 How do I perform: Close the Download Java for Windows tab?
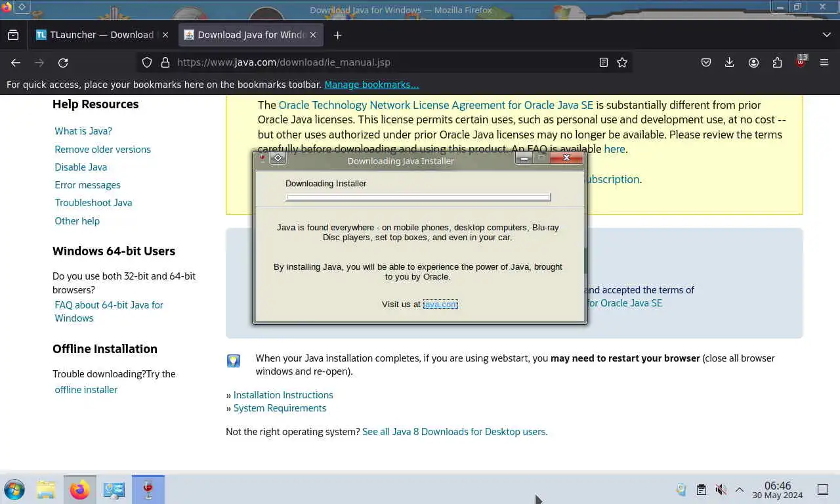coord(314,35)
